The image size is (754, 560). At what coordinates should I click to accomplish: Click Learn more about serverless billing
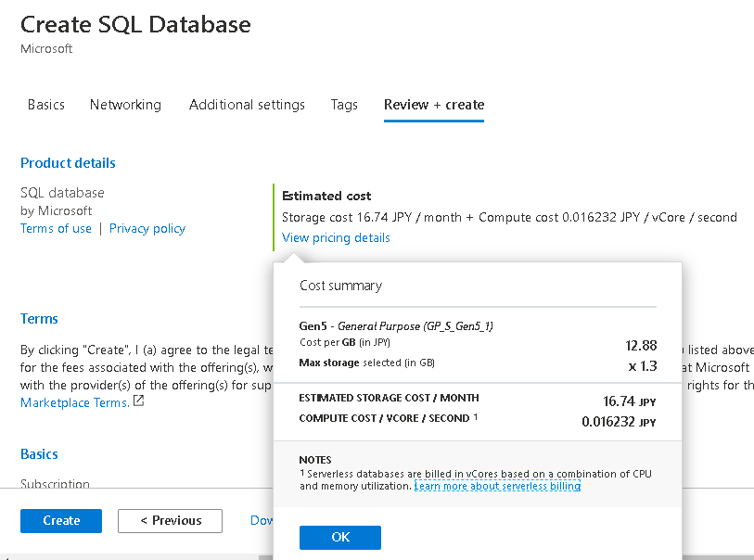click(497, 485)
